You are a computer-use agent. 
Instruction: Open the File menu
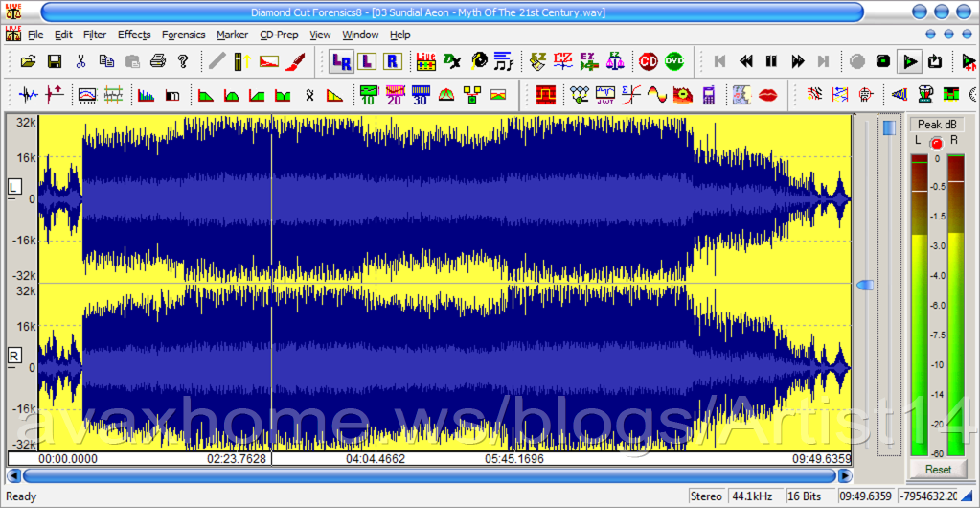[35, 35]
